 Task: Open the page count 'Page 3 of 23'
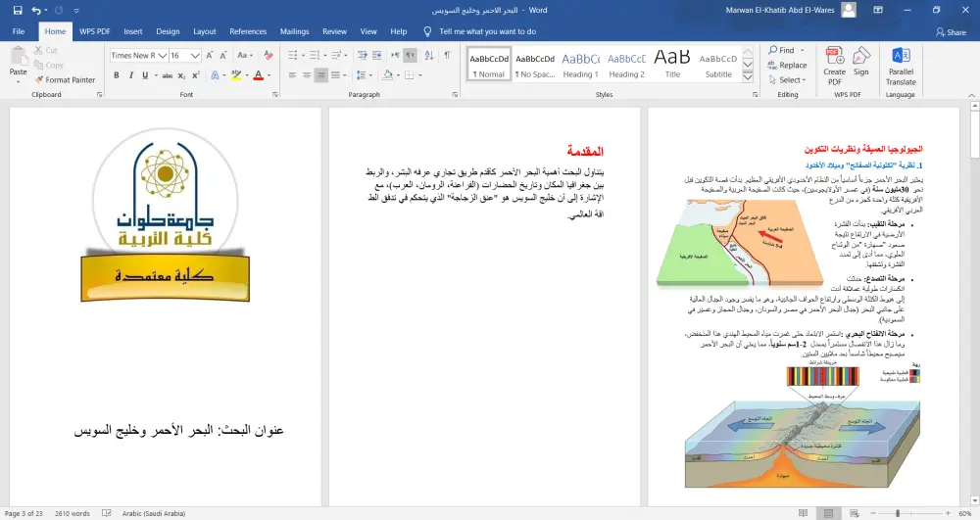[24, 513]
